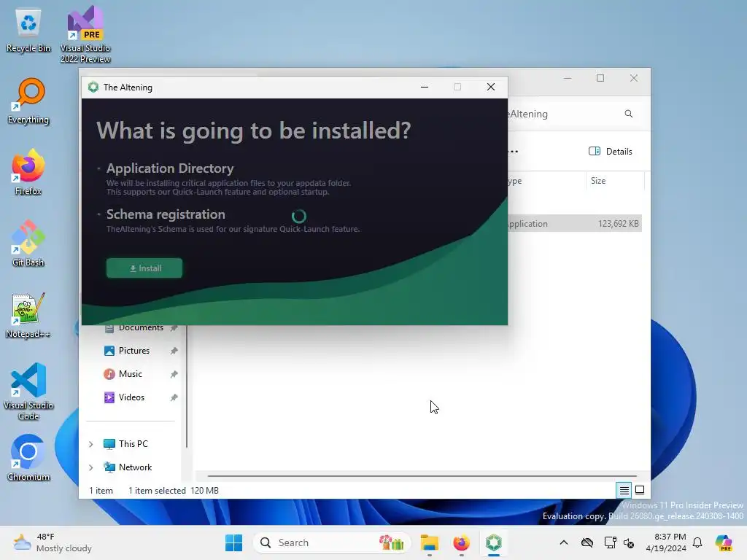Screen dimensions: 747x560
Task: Unpin Documents using its pin icon
Action: coord(174,327)
